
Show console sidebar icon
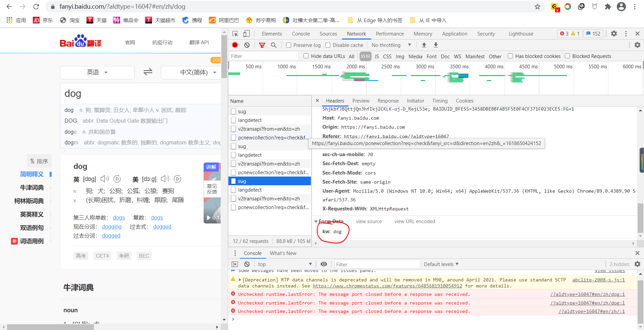(x=235, y=264)
